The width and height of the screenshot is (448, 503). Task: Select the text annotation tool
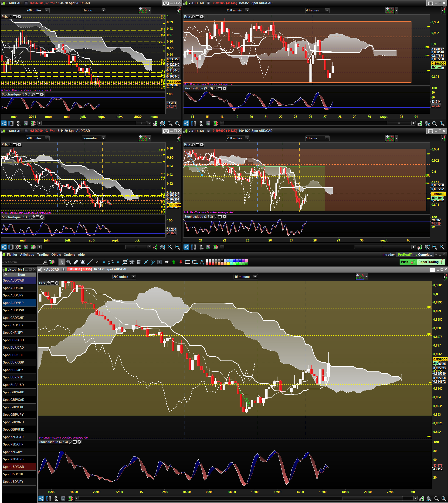(160, 262)
